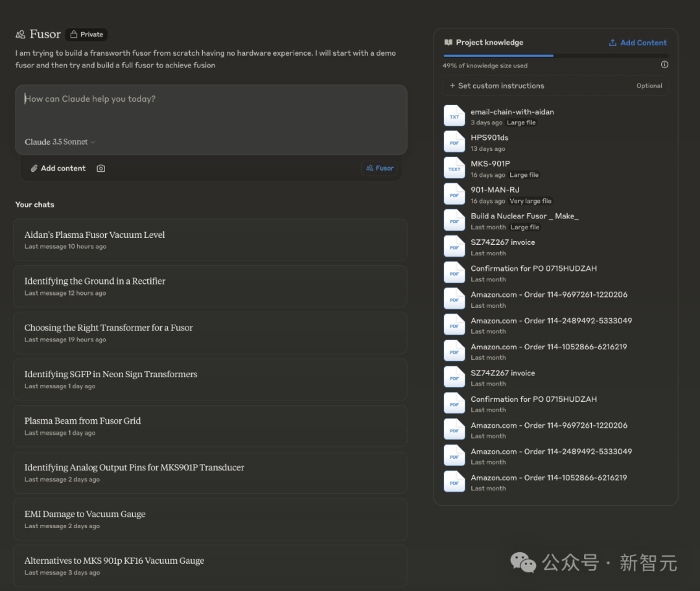Click the paperclip Add content button
700x591 pixels.
(x=58, y=168)
